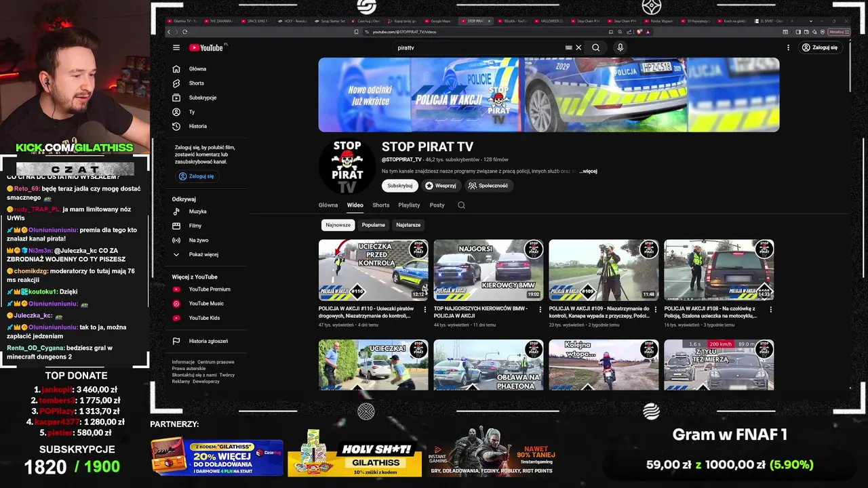Go to Główna in the sidebar

pos(197,68)
